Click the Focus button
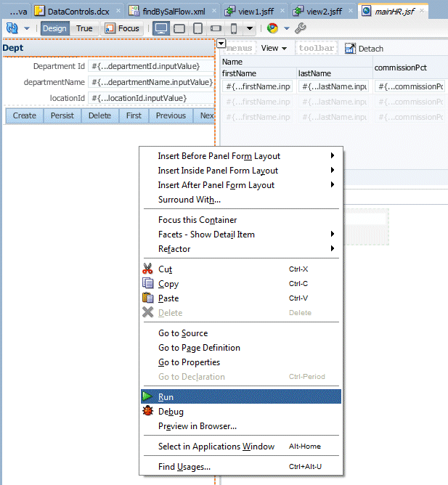This screenshot has width=448, height=485. pyautogui.click(x=122, y=28)
